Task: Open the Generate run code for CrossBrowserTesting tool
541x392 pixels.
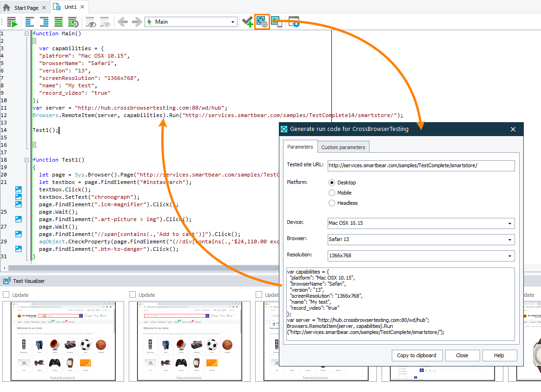Action: [262, 21]
